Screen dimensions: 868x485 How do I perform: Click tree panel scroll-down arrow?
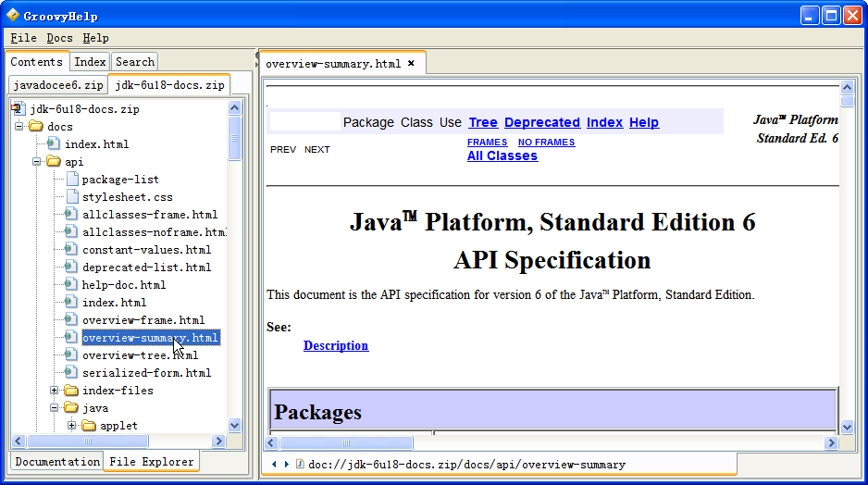[235, 425]
